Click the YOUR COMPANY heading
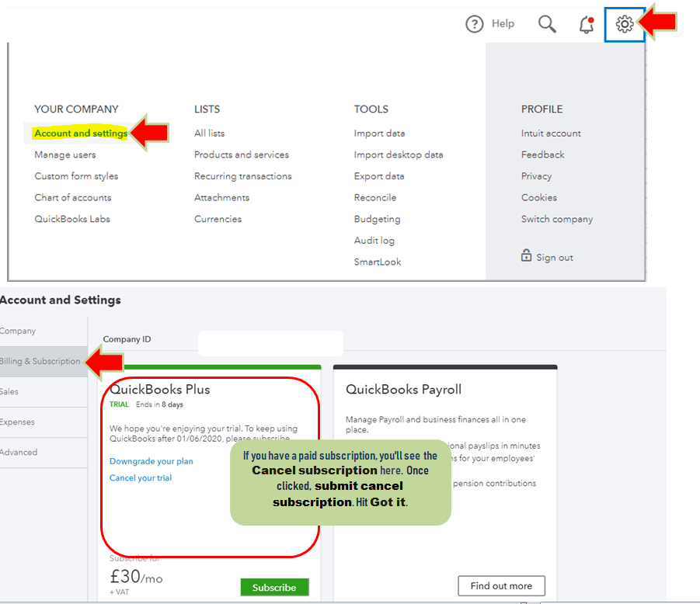 [76, 109]
